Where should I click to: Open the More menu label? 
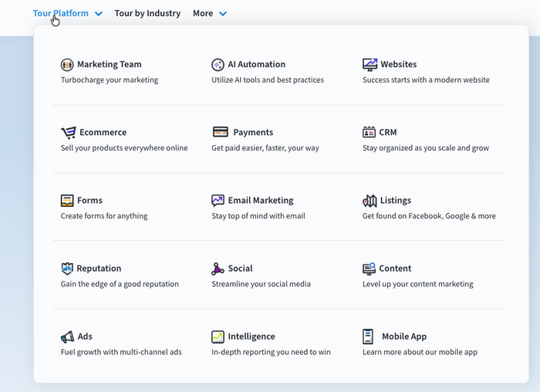pyautogui.click(x=203, y=13)
